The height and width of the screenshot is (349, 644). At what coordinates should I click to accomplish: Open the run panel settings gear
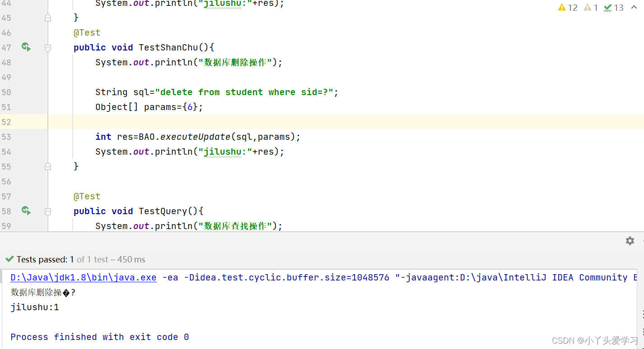point(630,241)
